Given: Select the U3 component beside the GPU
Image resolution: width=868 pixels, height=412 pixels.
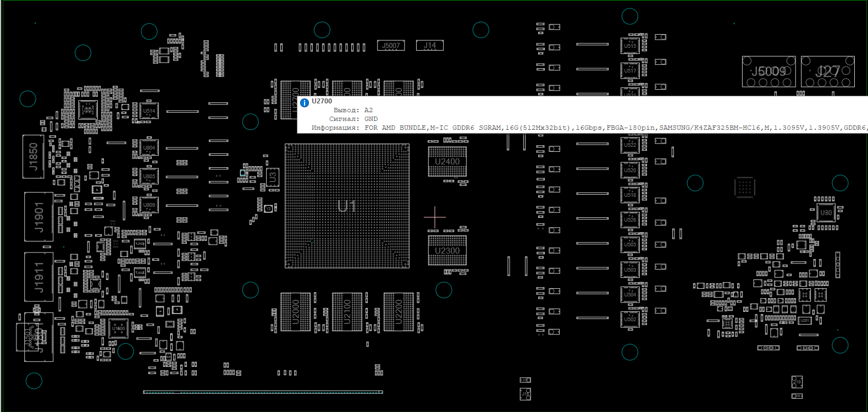Looking at the screenshot, I should (273, 177).
